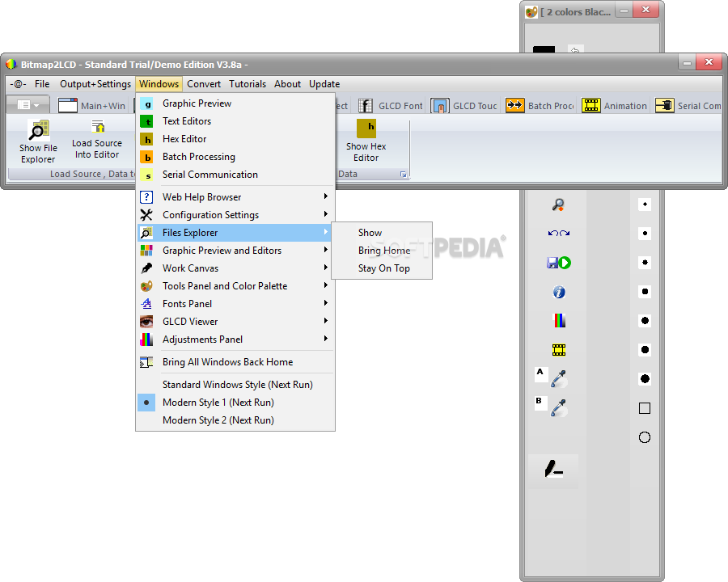Viewport: 728px width, 582px height.
Task: Open the Main+Win toolbar tab
Action: point(92,106)
